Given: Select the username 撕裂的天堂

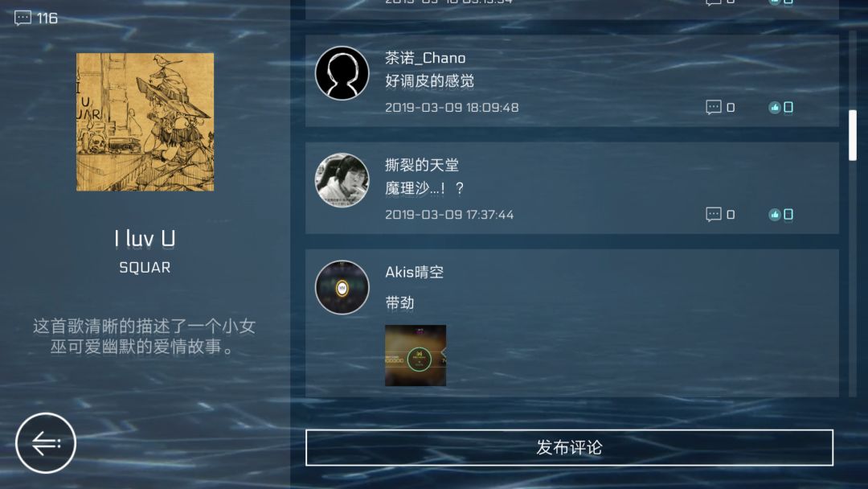Looking at the screenshot, I should (x=422, y=165).
